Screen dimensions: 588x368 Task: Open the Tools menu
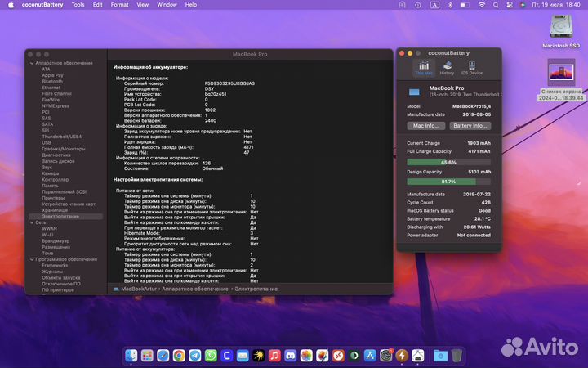(x=78, y=5)
